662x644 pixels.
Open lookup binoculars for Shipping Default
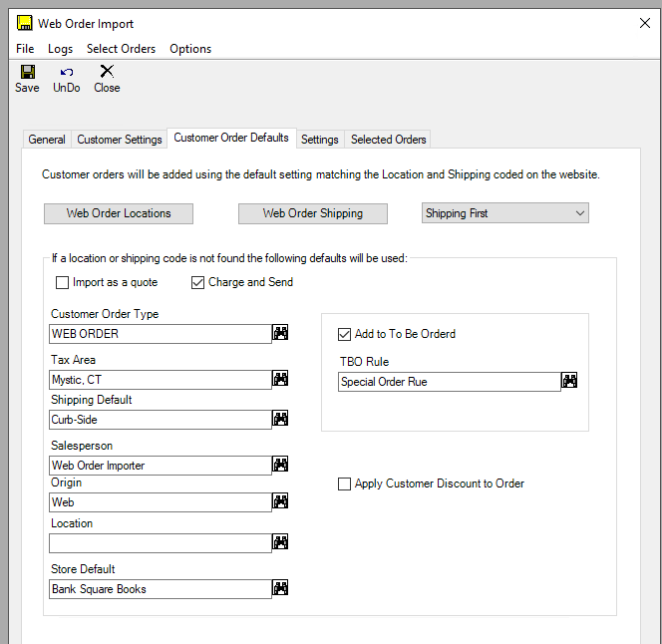click(x=280, y=419)
